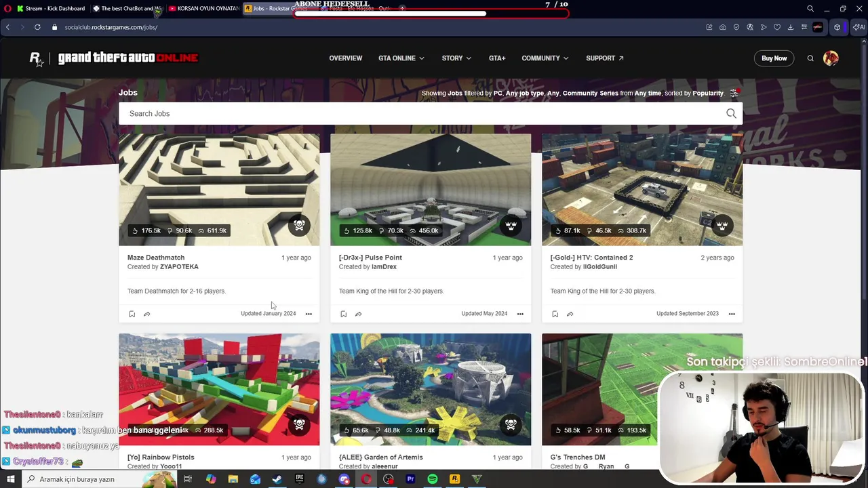868x488 pixels.
Task: Open the Pulse Point thumbnail image
Action: [x=431, y=190]
